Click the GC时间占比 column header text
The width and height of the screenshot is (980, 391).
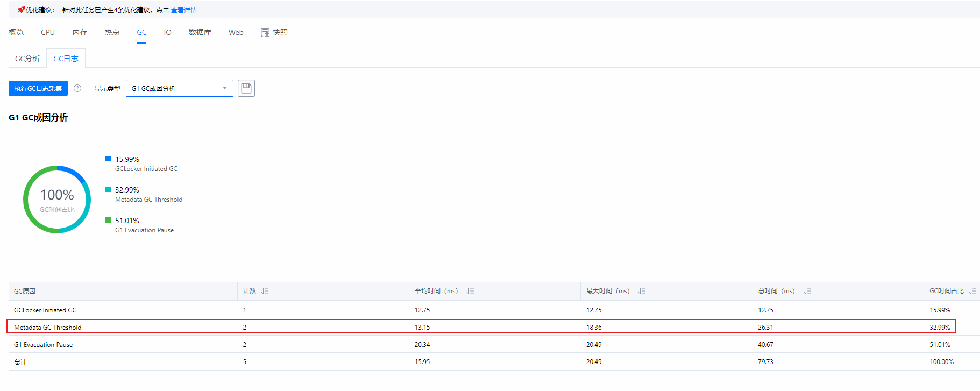(947, 291)
